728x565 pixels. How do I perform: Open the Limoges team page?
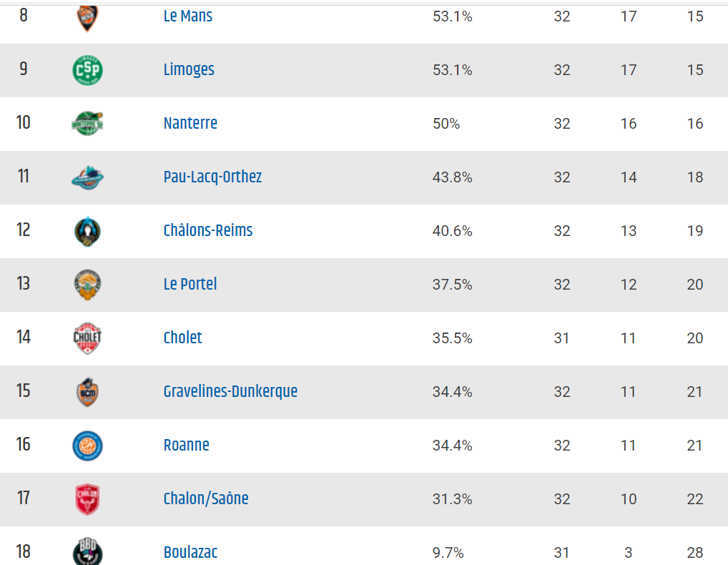pyautogui.click(x=189, y=69)
